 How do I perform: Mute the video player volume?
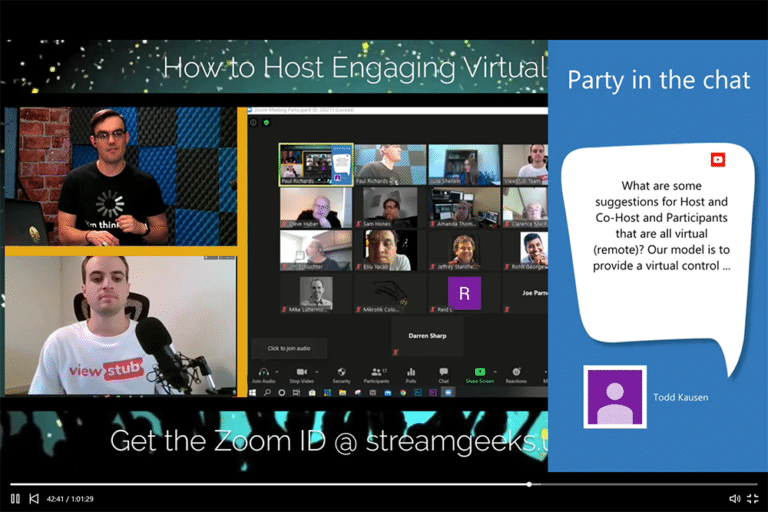(735, 499)
